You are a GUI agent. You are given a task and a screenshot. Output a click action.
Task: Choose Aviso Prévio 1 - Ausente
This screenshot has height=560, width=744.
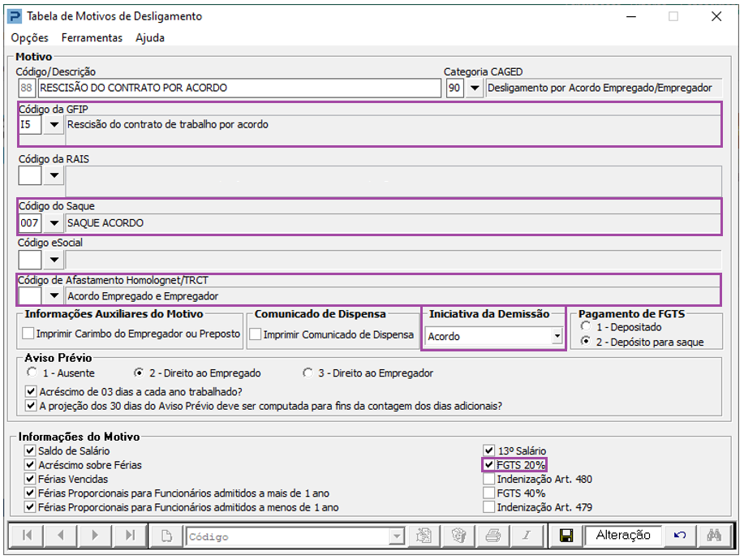(x=32, y=373)
